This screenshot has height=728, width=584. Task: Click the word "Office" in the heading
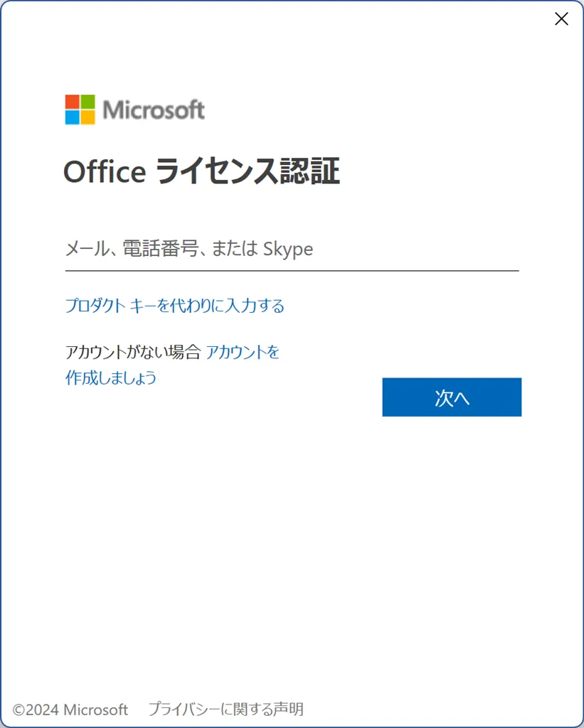pyautogui.click(x=105, y=172)
